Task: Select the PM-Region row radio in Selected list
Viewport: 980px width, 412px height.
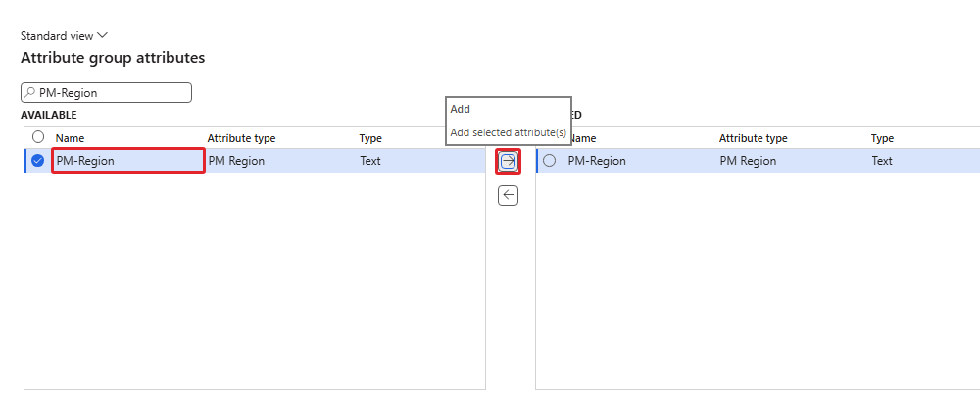Action: pos(550,161)
